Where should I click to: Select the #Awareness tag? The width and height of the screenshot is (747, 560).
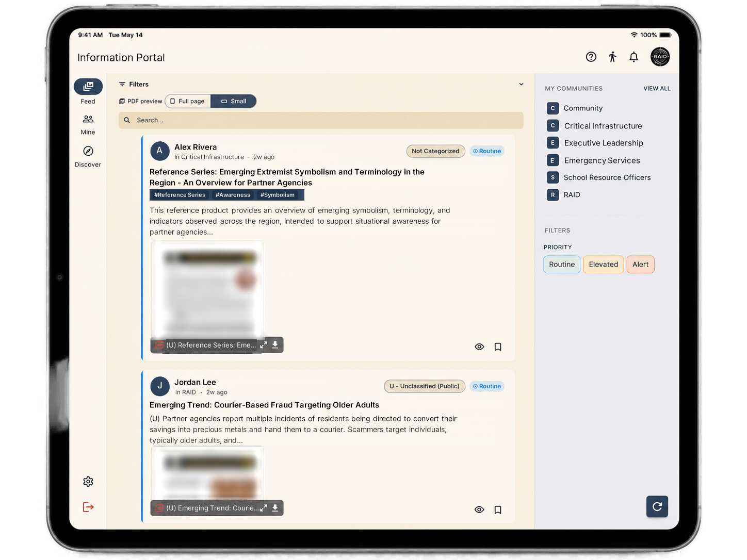pos(233,195)
